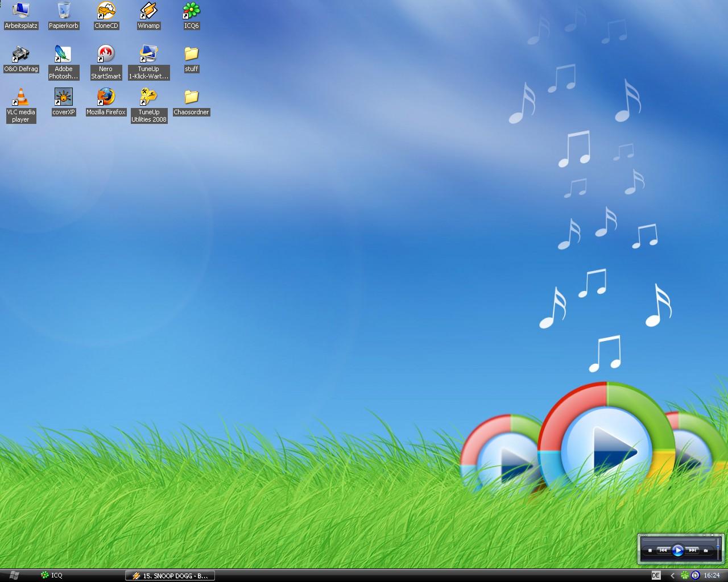This screenshot has height=582, width=728.
Task: Select the stuff folder
Action: point(191,59)
